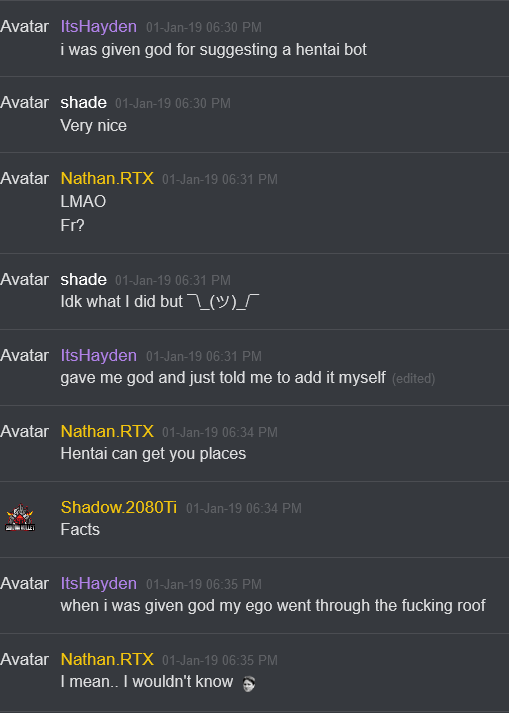Click ItsHayden username above the "ego went through" message
509x713 pixels.
99,583
